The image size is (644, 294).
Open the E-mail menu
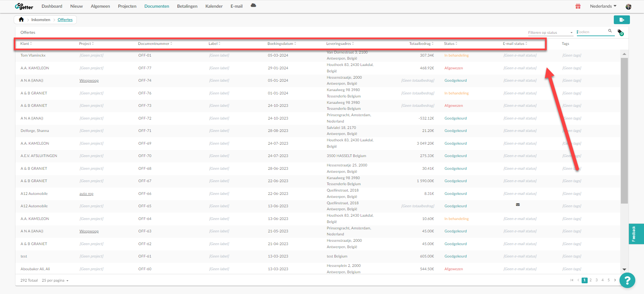click(x=236, y=6)
